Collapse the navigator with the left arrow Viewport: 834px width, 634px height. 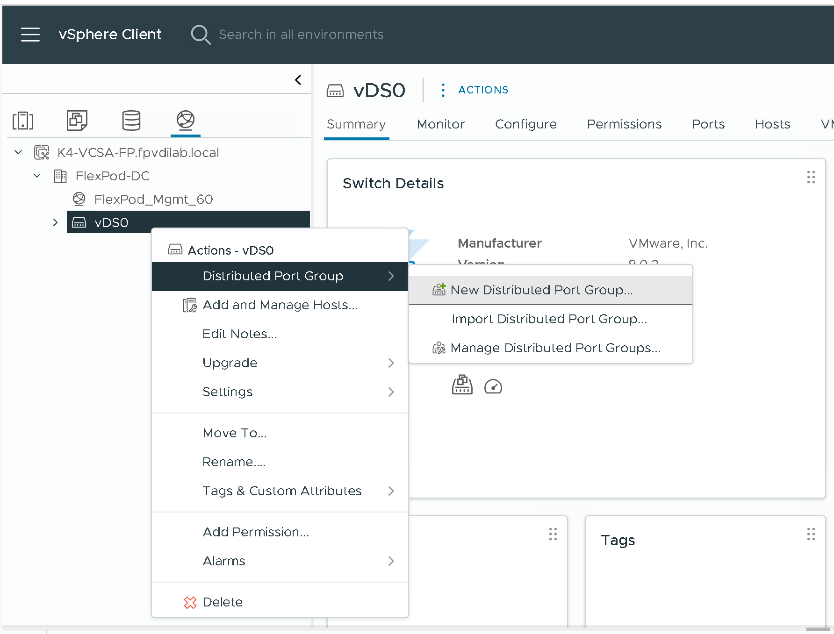pyautogui.click(x=298, y=80)
